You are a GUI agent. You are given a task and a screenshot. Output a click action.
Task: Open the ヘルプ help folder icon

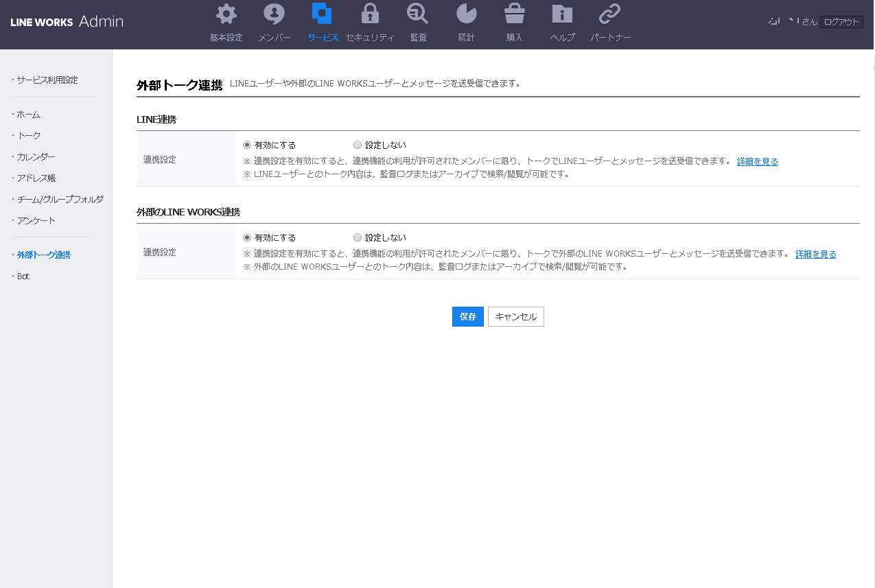(562, 14)
